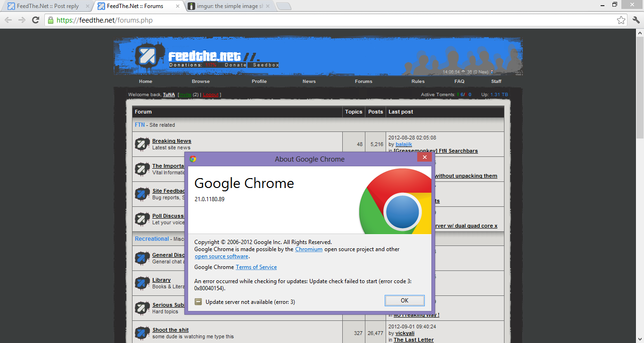Click the Logout link
Viewport: 644px width, 343px height.
211,95
